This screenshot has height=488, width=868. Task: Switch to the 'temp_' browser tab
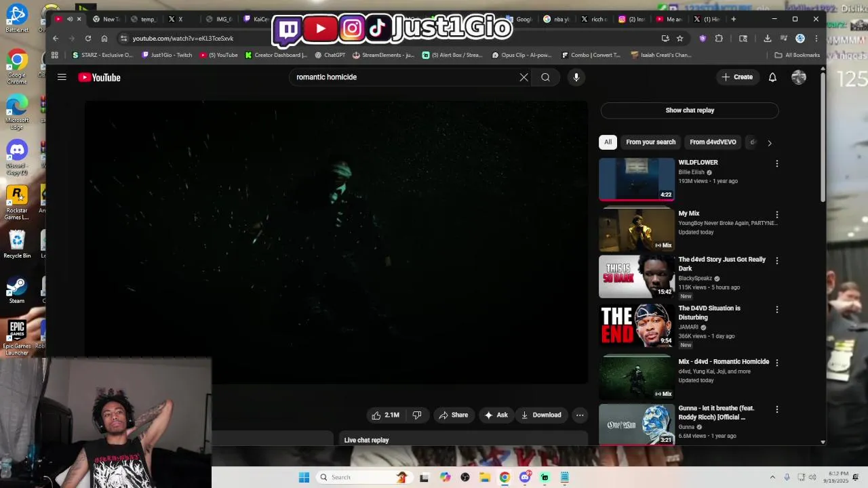click(143, 19)
